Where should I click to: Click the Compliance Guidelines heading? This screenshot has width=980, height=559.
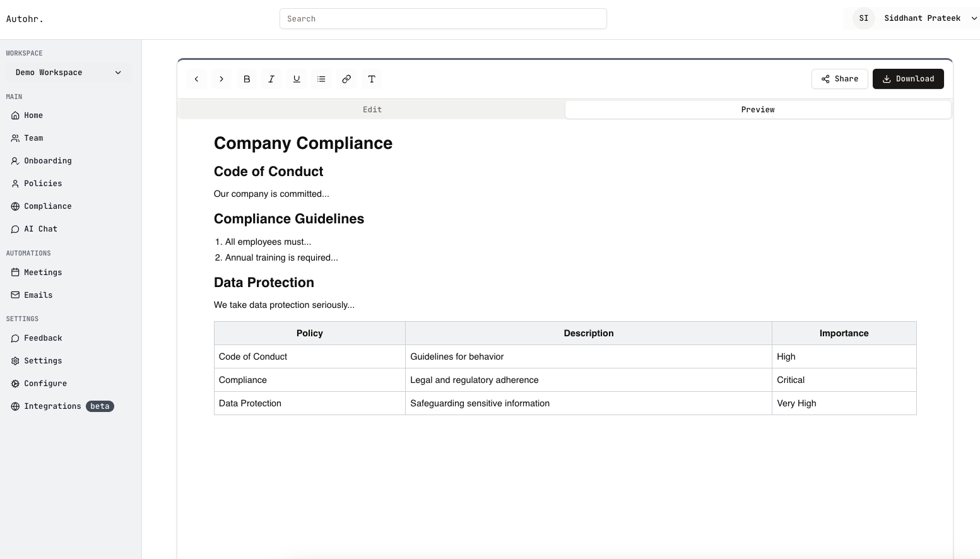click(x=289, y=219)
